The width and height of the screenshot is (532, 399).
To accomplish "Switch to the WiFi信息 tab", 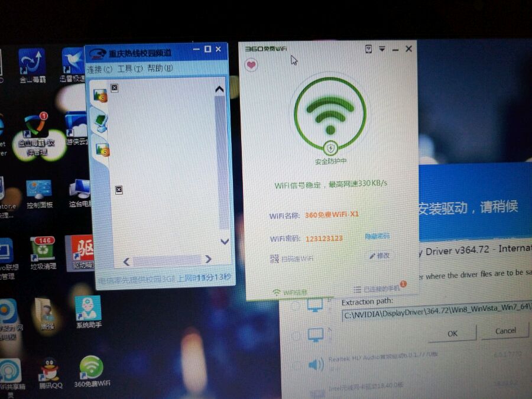I will pyautogui.click(x=290, y=292).
